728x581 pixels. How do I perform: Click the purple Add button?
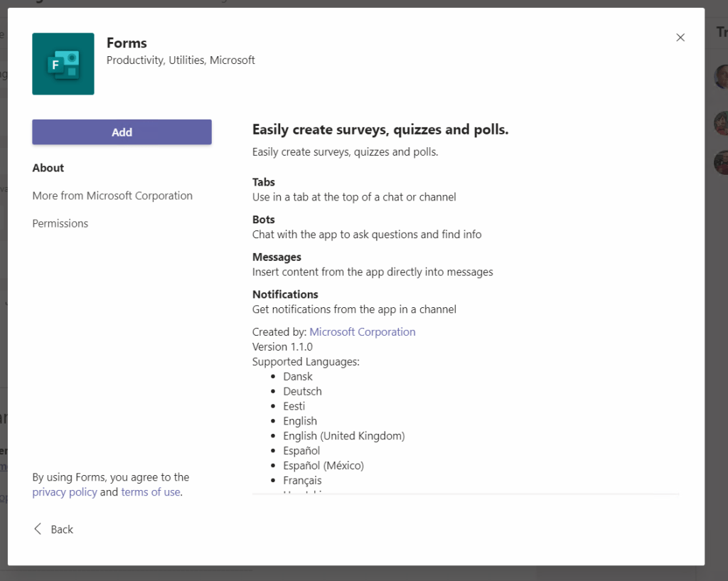pyautogui.click(x=122, y=132)
